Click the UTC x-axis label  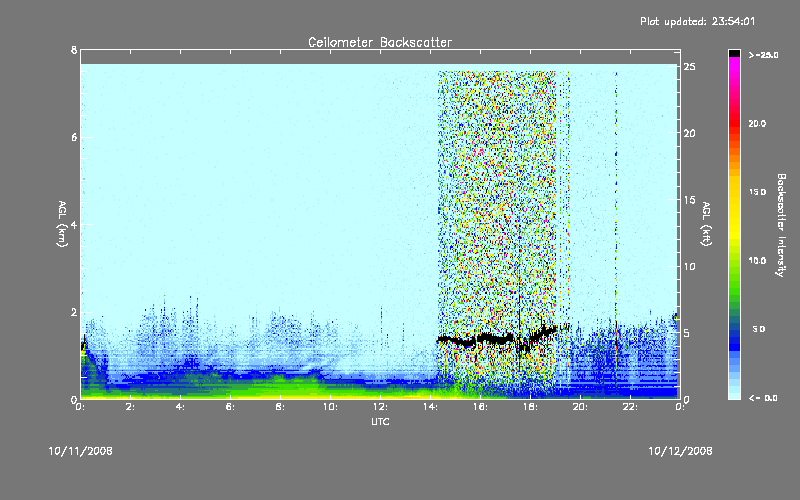[380, 421]
